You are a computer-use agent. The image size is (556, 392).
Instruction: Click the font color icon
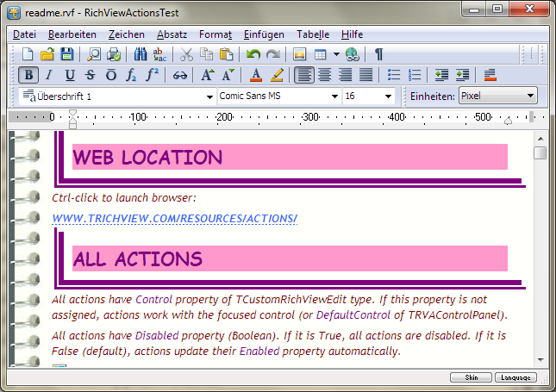[x=254, y=75]
